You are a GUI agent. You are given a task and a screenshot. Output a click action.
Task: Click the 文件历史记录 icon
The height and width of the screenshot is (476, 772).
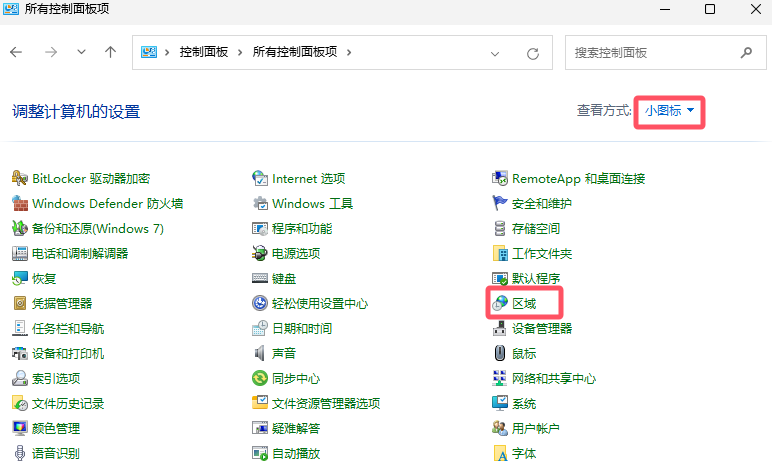click(20, 404)
